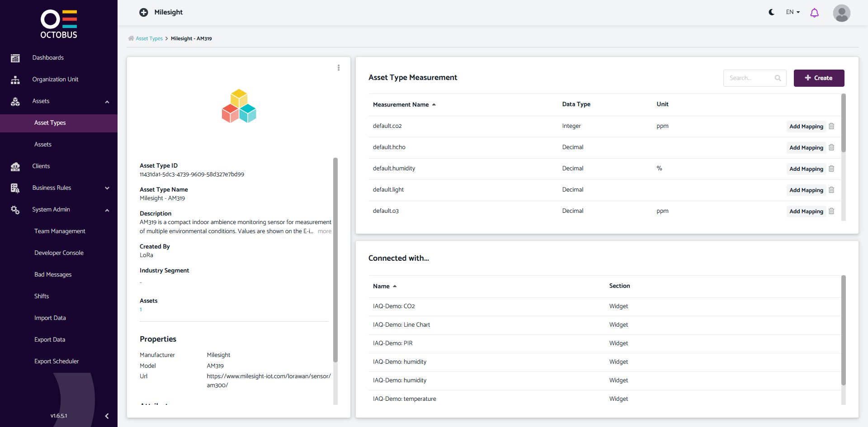
Task: Click the Clients icon
Action: click(x=15, y=166)
